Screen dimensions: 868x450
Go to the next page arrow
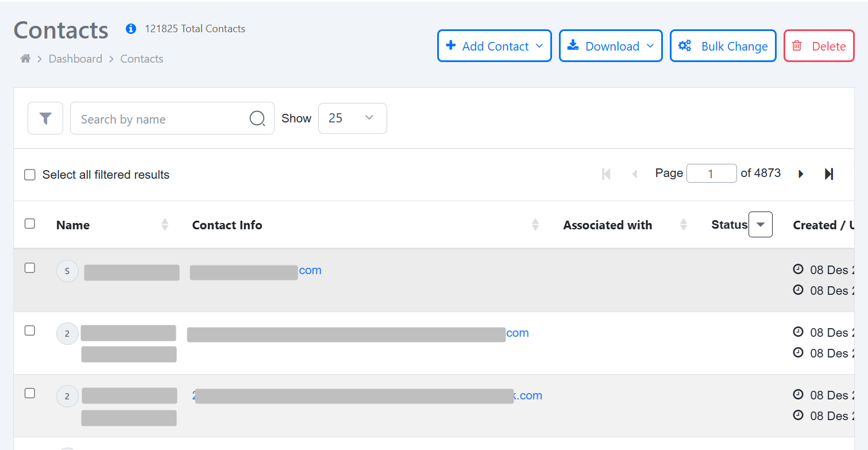(801, 174)
